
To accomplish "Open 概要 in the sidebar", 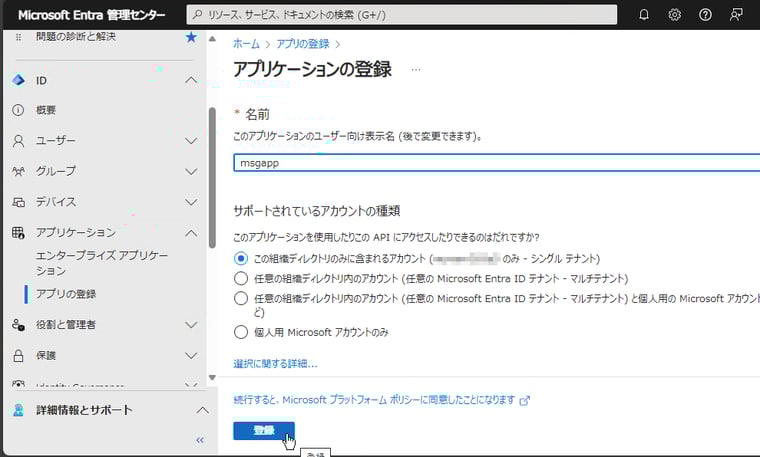I will (x=46, y=110).
